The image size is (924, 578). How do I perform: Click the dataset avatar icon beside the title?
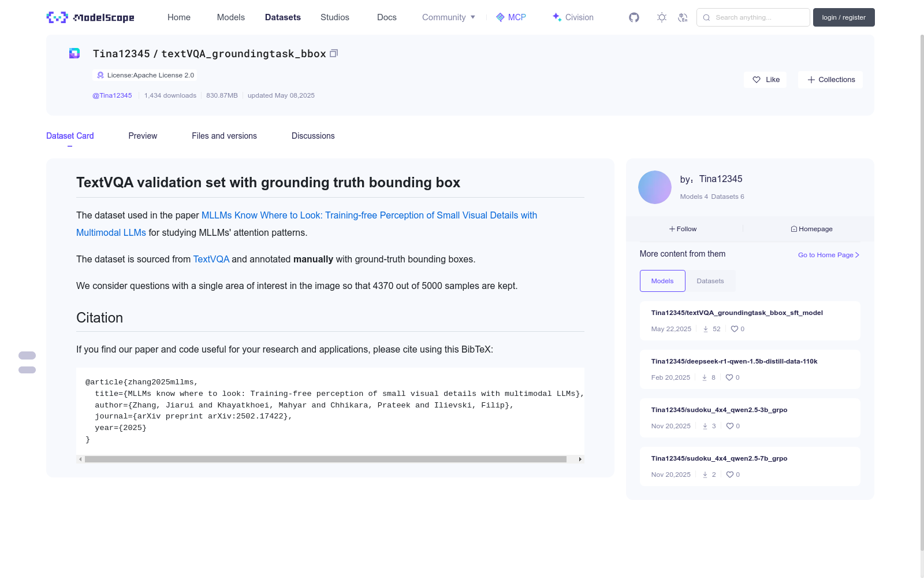[x=74, y=53]
